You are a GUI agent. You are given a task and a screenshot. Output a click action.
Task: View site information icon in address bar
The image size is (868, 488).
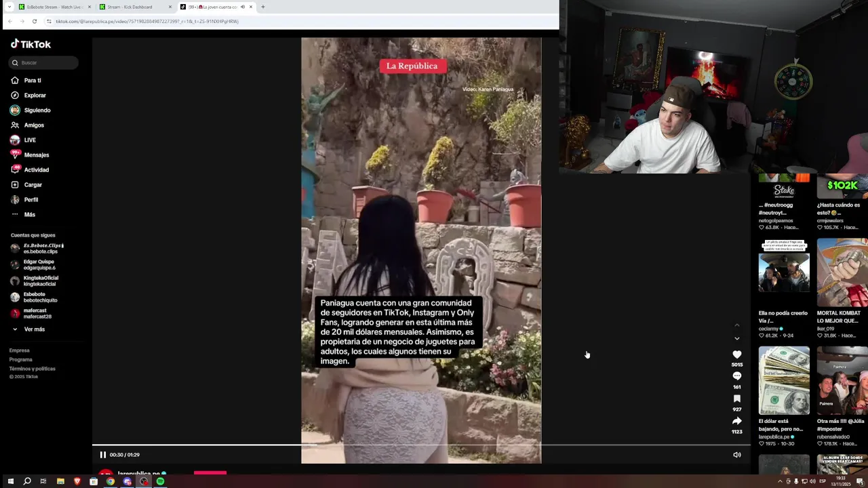[49, 21]
